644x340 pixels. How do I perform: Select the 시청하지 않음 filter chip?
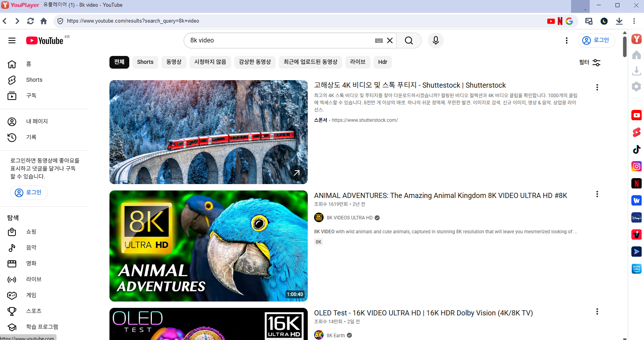[x=210, y=62]
